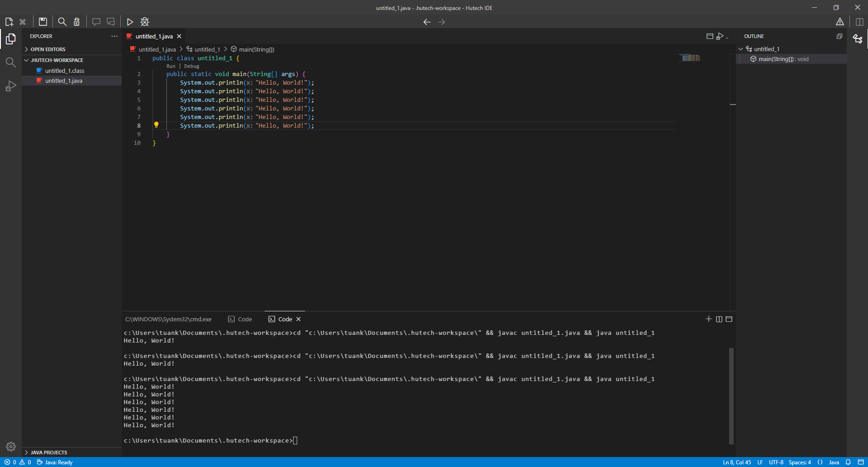Click the warnings icon in the title bar

[840, 21]
